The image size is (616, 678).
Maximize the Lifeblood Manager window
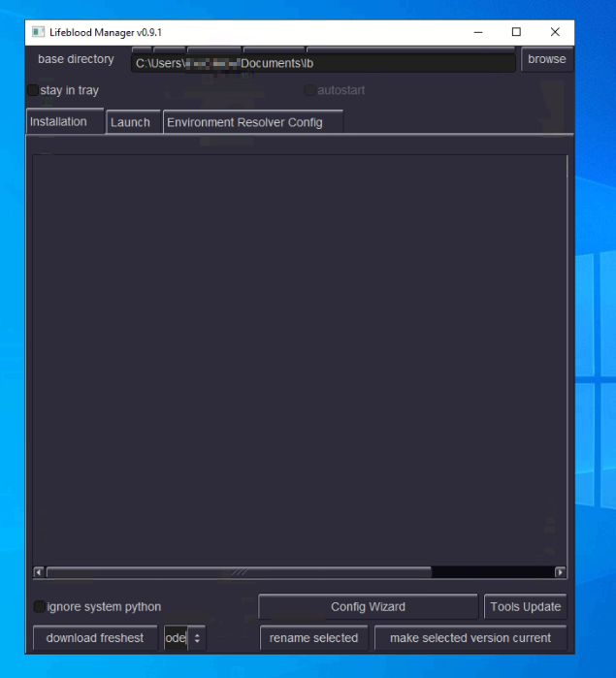pos(516,32)
